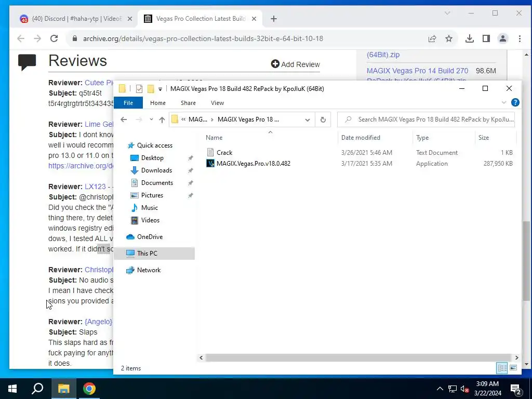Image resolution: width=532 pixels, height=399 pixels.
Task: Share this page from Chrome toolbar
Action: pyautogui.click(x=432, y=38)
